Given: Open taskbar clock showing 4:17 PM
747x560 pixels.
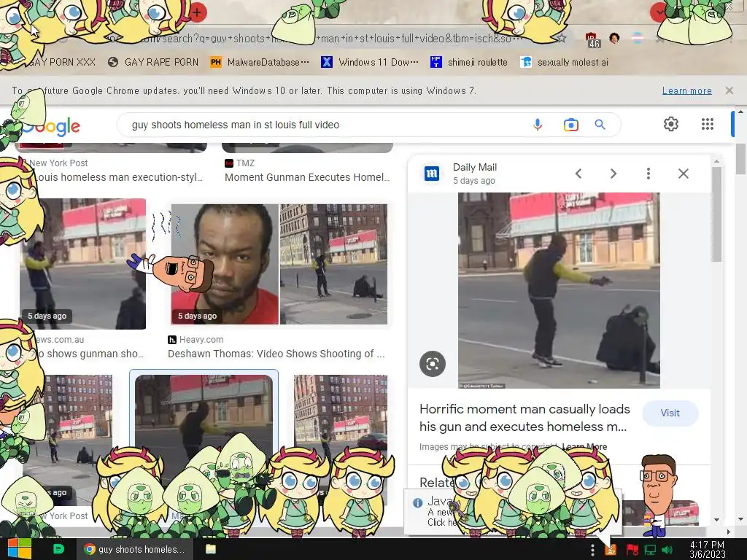Looking at the screenshot, I should (707, 550).
